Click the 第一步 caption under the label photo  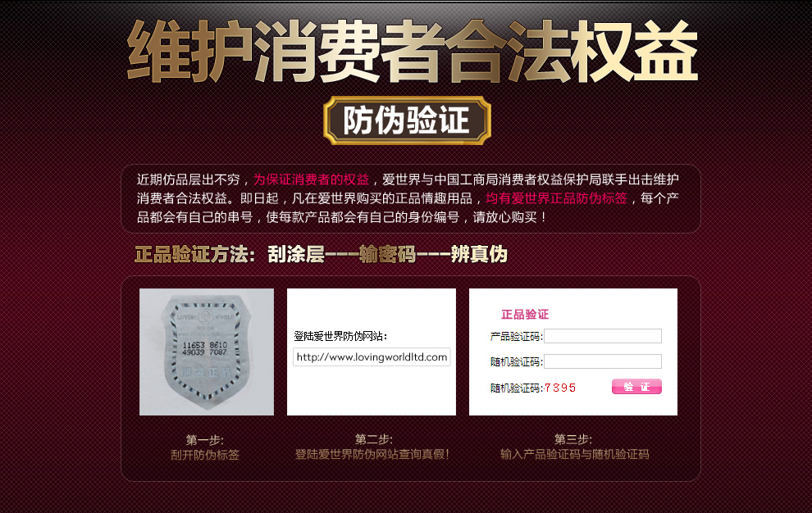(205, 440)
